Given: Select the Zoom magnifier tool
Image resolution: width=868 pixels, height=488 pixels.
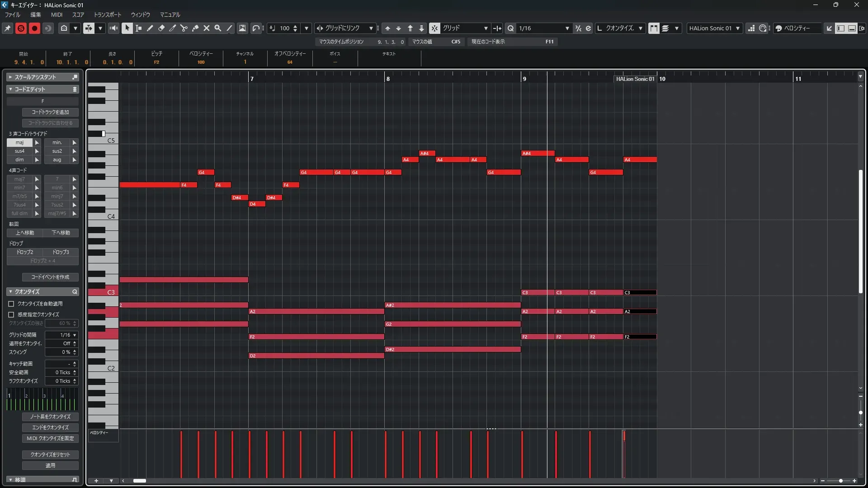Looking at the screenshot, I should pyautogui.click(x=218, y=28).
